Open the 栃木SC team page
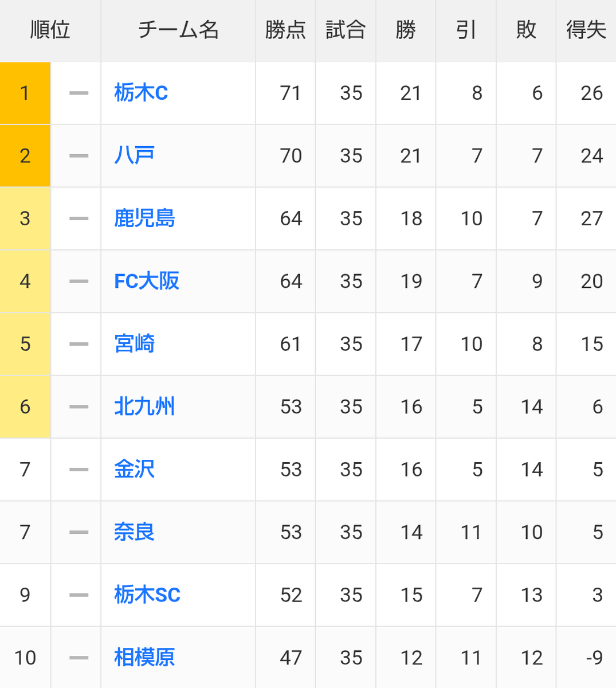Viewport: 616px width, 688px height. click(x=147, y=595)
